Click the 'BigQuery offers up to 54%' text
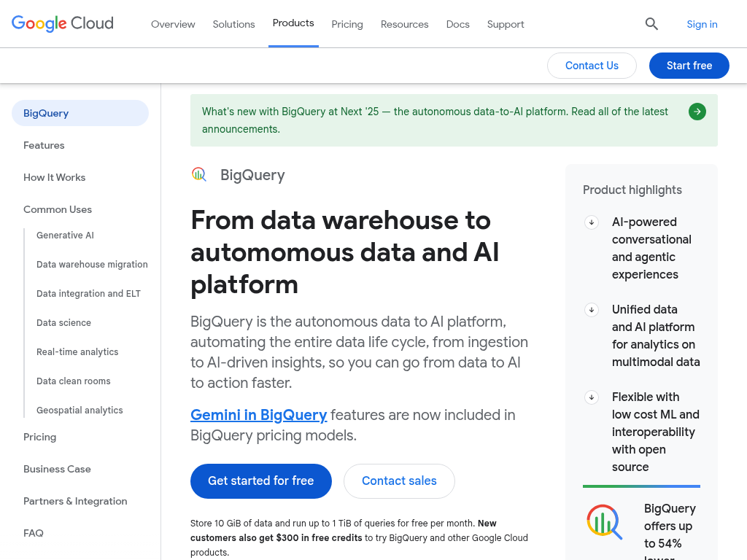The width and height of the screenshot is (747, 560). click(x=670, y=530)
